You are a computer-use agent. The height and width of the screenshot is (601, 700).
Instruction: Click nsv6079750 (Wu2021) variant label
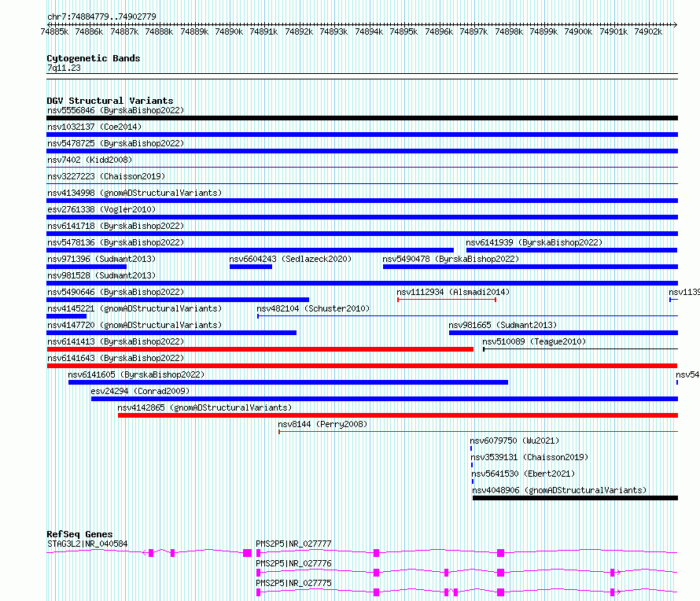514,441
